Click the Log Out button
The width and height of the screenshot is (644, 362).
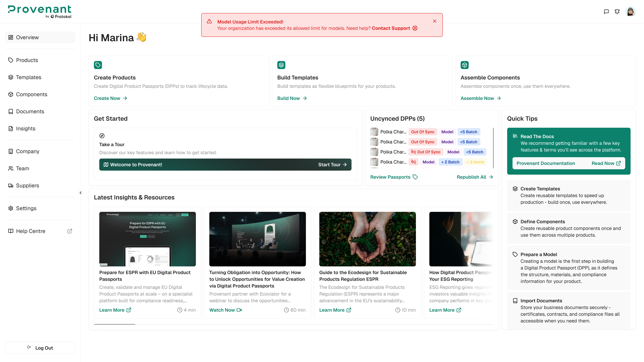pos(40,348)
